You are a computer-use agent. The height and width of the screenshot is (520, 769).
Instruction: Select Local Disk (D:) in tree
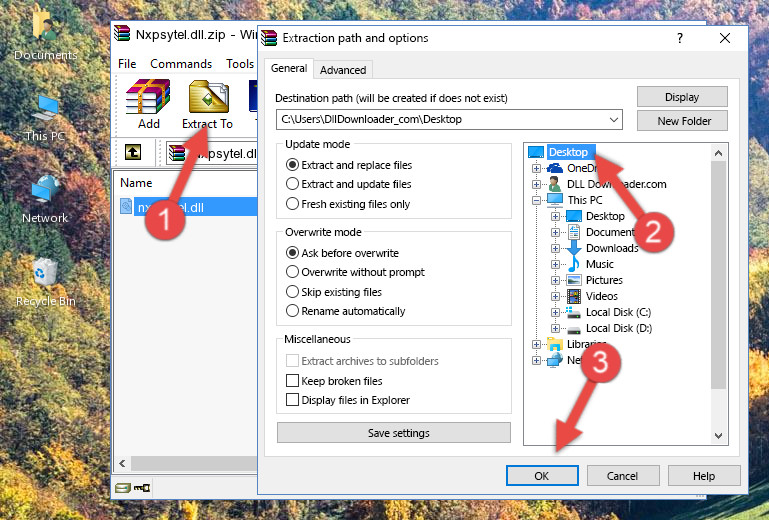[x=618, y=328]
